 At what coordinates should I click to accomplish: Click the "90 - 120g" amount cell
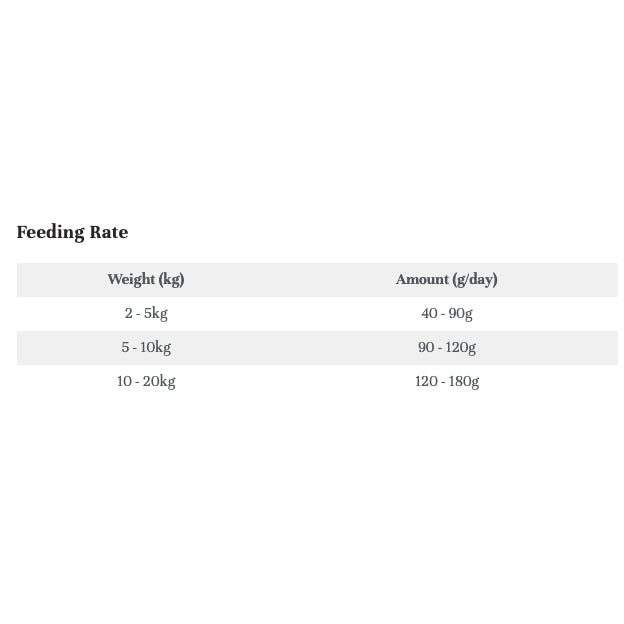[x=446, y=348]
